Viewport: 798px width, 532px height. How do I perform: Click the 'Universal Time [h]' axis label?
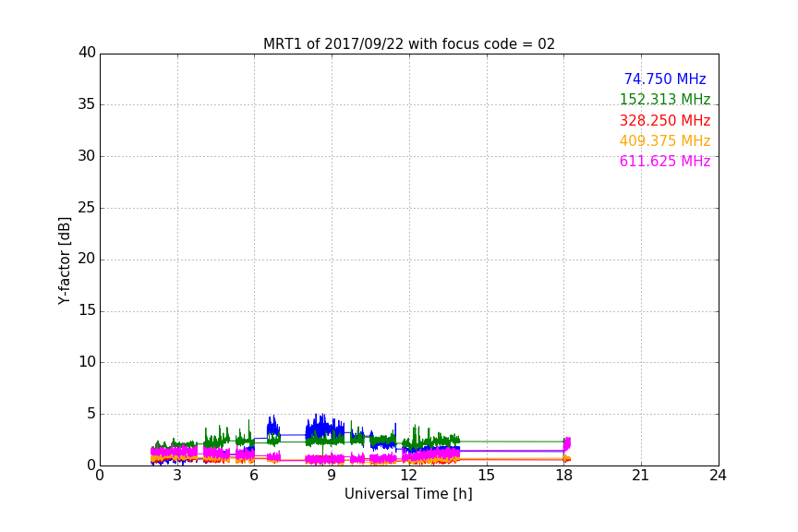pyautogui.click(x=408, y=494)
